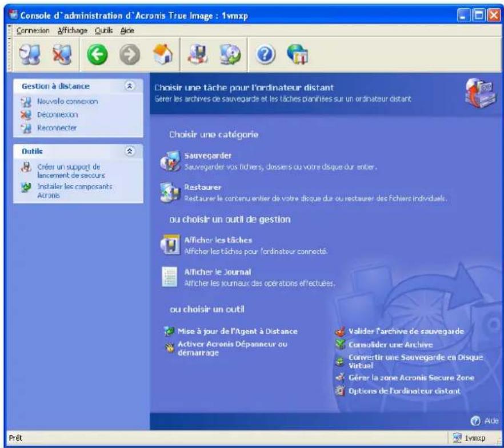Open the Outils menu in menu bar
The image size is (504, 448).
[x=104, y=30]
